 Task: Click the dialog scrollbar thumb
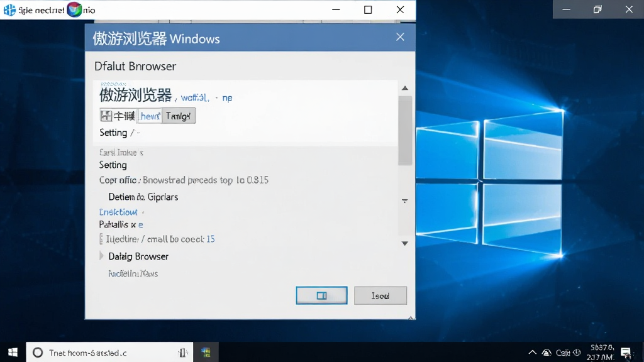(405, 131)
